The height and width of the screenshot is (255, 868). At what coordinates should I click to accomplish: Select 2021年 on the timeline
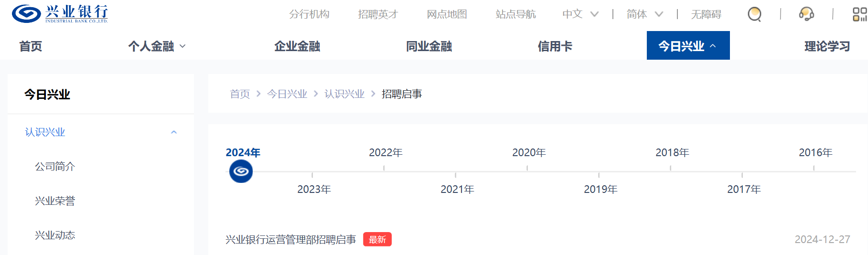[457, 190]
